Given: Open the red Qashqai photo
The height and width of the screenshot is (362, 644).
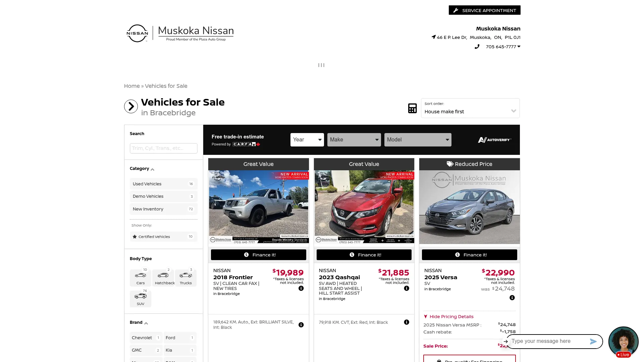Looking at the screenshot, I should tap(364, 207).
